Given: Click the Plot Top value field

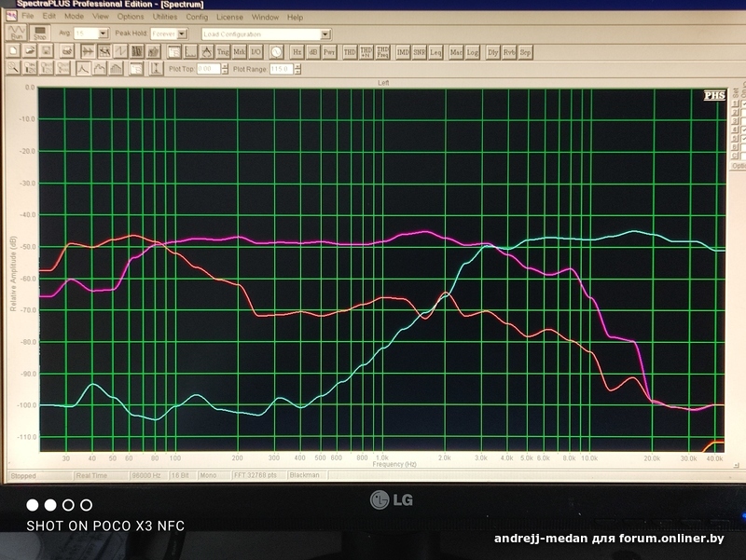Looking at the screenshot, I should (208, 69).
